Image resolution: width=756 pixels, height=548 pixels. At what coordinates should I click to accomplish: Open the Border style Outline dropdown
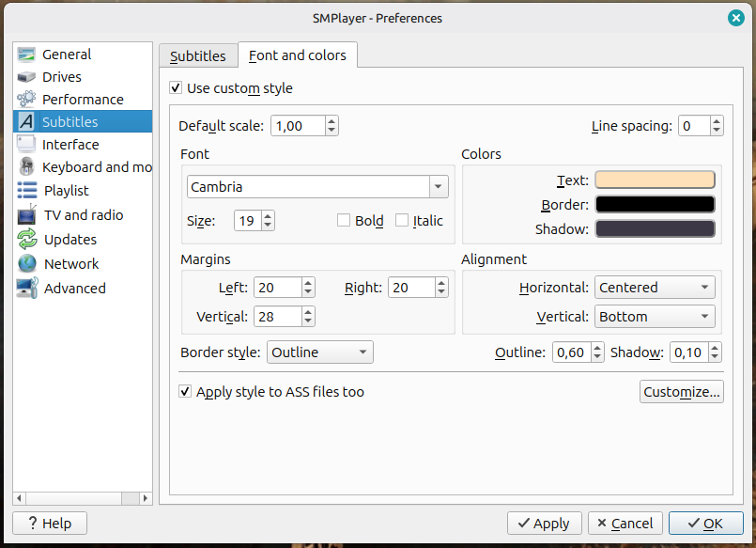pyautogui.click(x=320, y=352)
